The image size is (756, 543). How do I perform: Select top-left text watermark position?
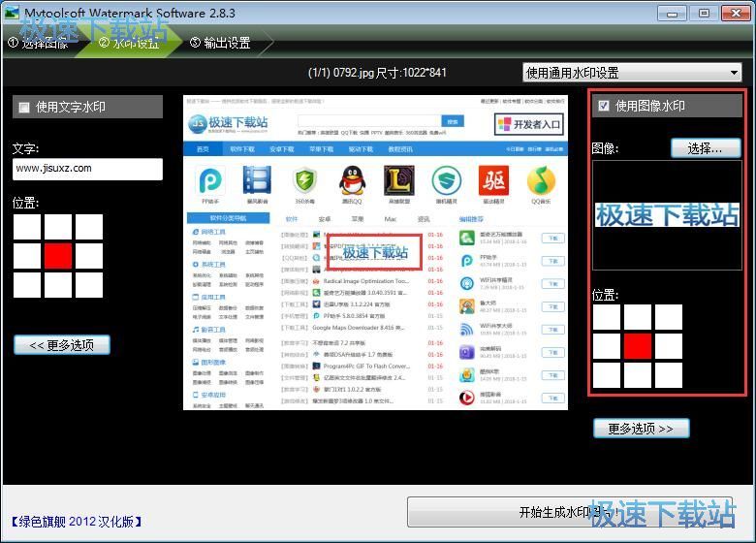coord(27,227)
